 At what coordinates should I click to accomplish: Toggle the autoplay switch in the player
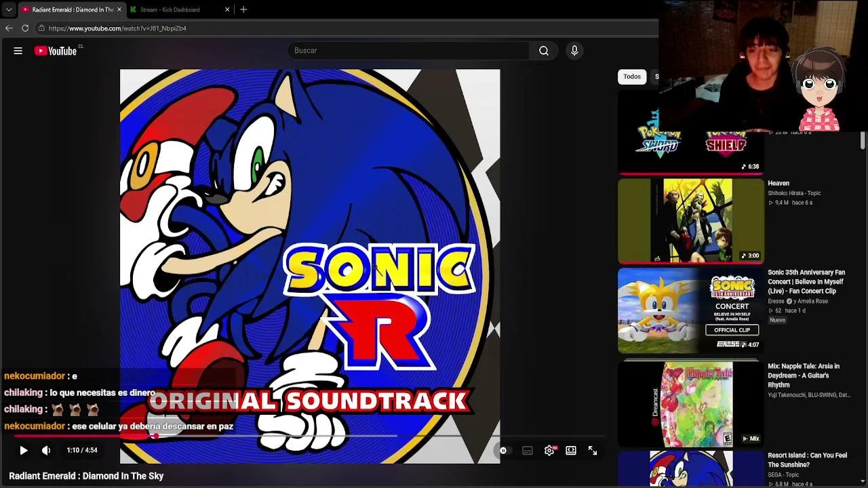(x=503, y=450)
